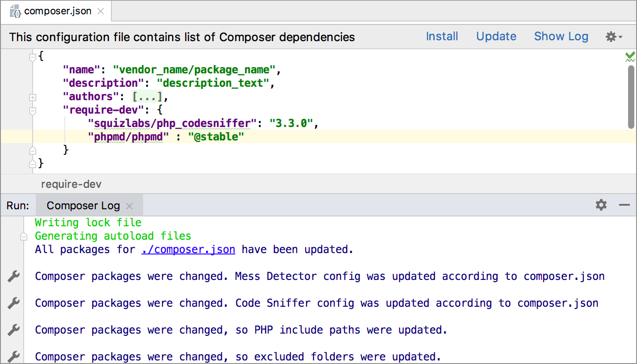Open Run panel settings gear
The width and height of the screenshot is (637, 364).
[x=601, y=205]
